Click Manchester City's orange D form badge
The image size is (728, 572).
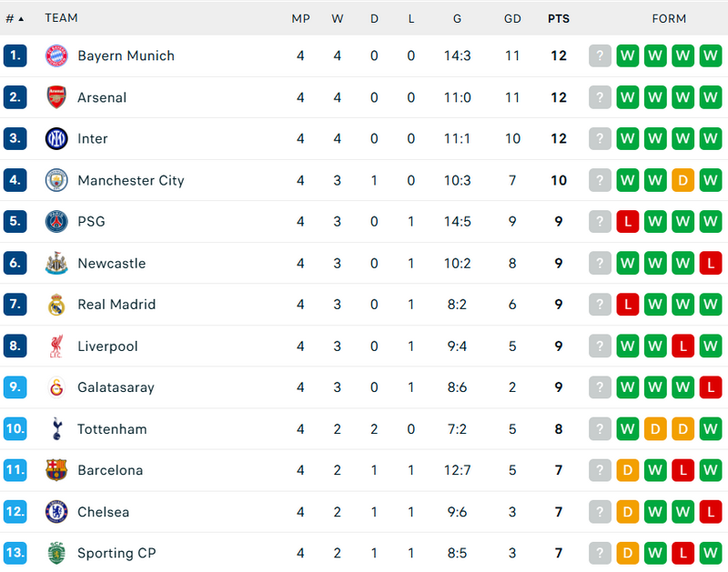[x=682, y=180]
